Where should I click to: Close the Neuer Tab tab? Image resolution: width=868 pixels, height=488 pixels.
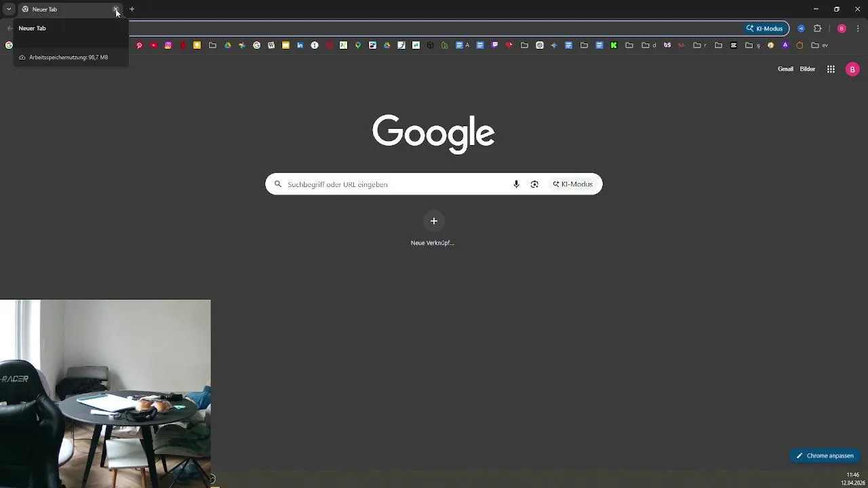116,9
